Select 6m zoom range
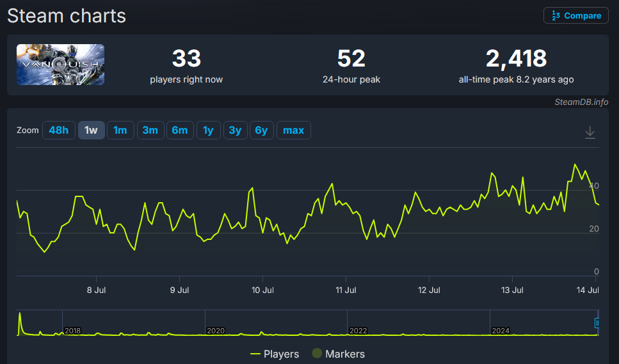The image size is (619, 364). [x=180, y=130]
